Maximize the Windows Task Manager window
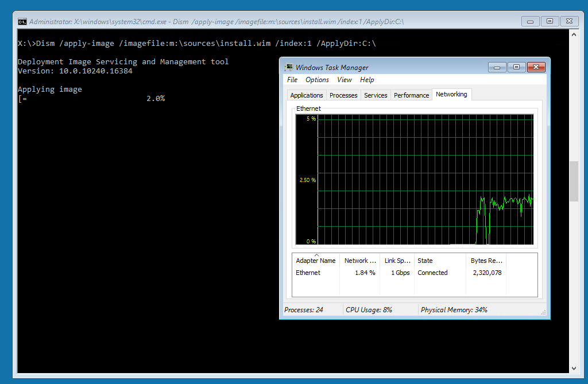Image resolution: width=588 pixels, height=384 pixels. coord(516,67)
